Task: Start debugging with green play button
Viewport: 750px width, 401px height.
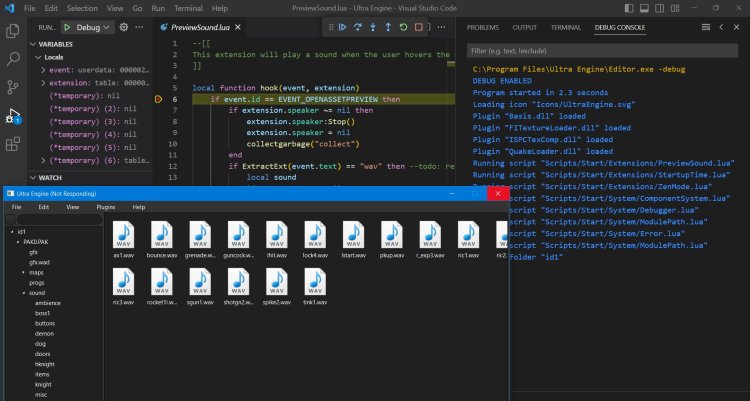Action: click(x=67, y=28)
